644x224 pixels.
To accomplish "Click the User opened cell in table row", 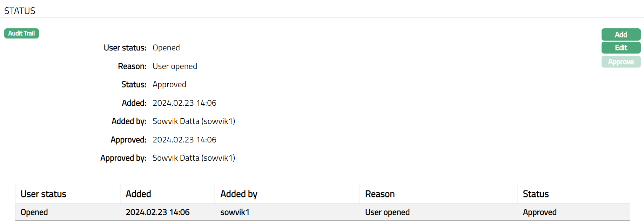I will coord(387,212).
